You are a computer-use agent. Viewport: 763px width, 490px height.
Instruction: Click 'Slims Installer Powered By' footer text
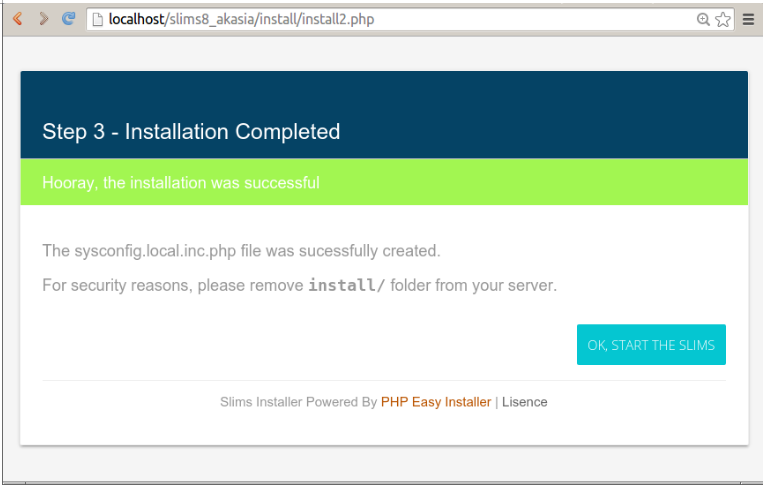tap(298, 402)
